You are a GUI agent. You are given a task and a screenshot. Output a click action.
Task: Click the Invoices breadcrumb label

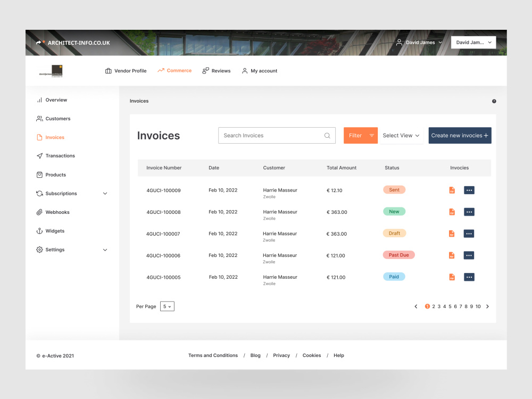139,101
